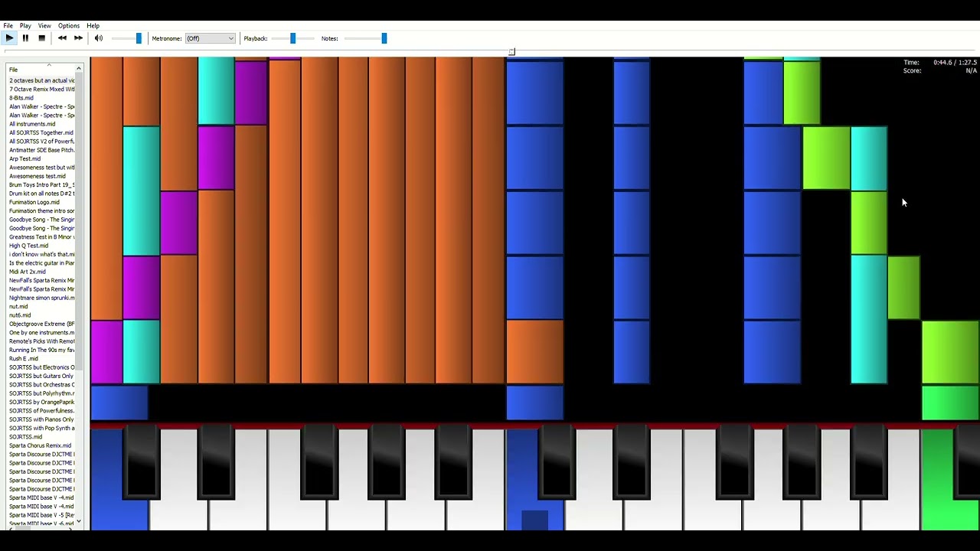Click the song position marker on the seek bar
The image size is (980, 551).
click(511, 52)
